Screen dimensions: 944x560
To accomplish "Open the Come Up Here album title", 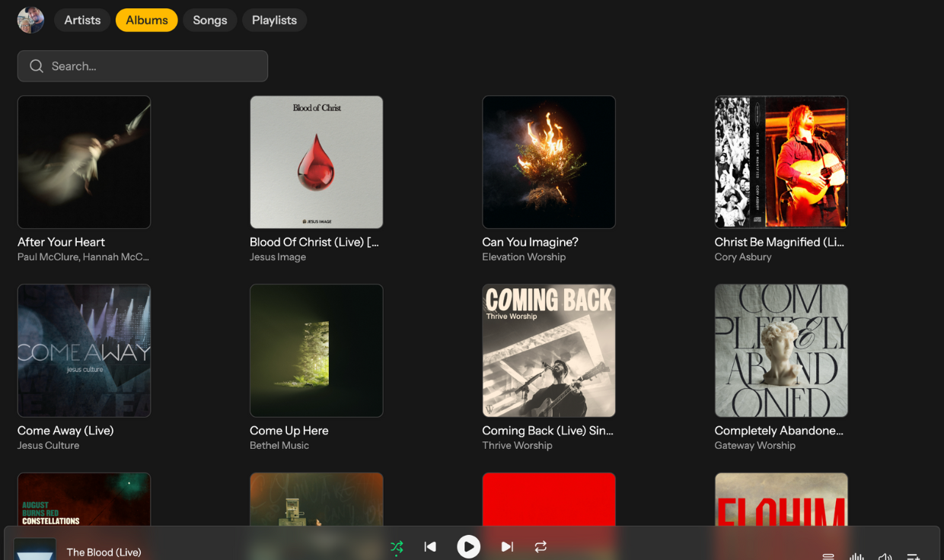I will 289,431.
